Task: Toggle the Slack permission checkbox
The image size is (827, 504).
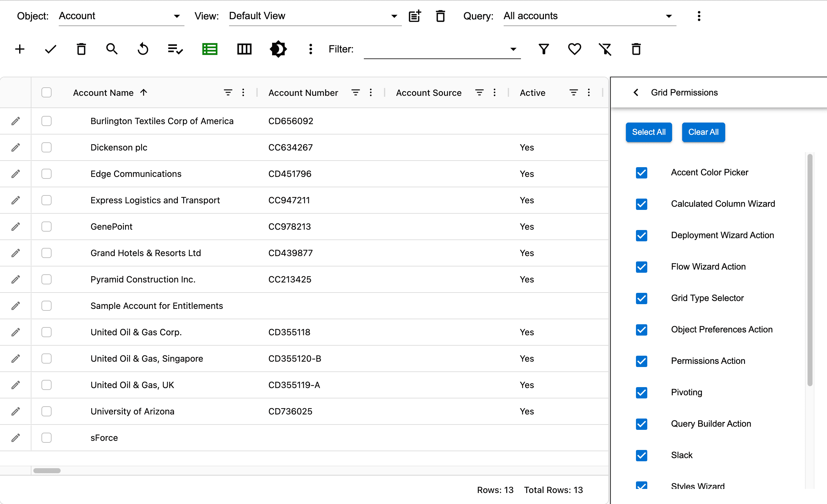Action: [x=641, y=455]
